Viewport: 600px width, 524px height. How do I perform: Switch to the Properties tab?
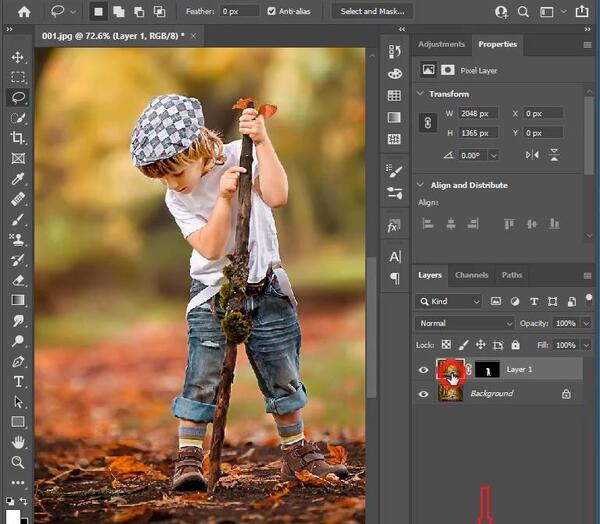pyautogui.click(x=497, y=44)
